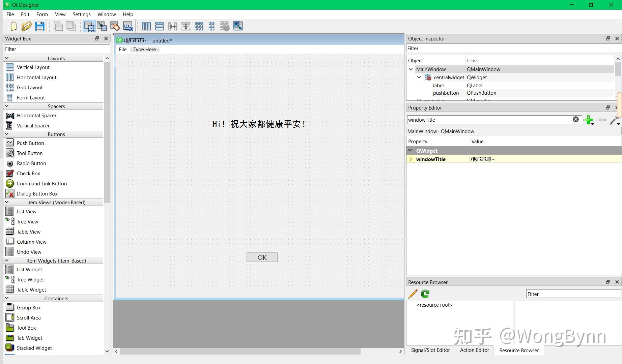Switch to the Signal/Slot Editor tab
The height and width of the screenshot is (364, 622).
pyautogui.click(x=430, y=350)
